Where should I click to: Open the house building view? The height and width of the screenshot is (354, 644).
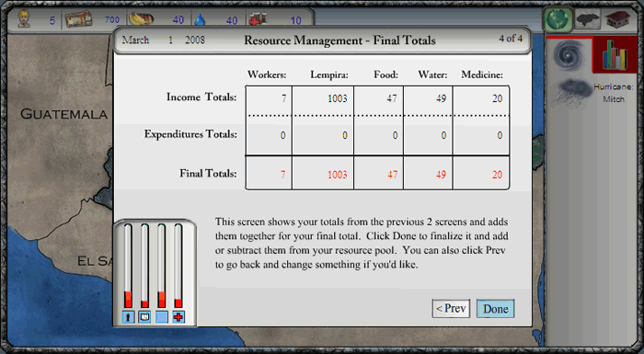pyautogui.click(x=617, y=19)
